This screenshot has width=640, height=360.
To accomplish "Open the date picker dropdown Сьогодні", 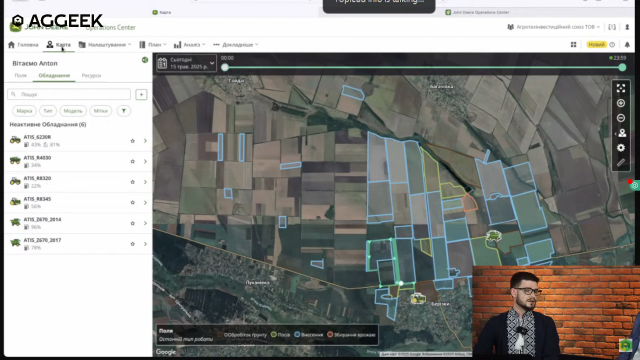I will pyautogui.click(x=187, y=63).
